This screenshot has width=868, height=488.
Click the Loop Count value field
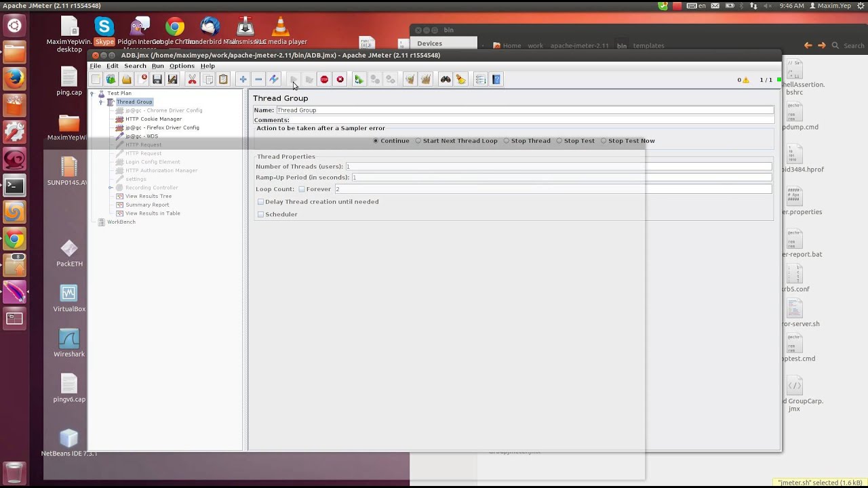[x=553, y=189]
